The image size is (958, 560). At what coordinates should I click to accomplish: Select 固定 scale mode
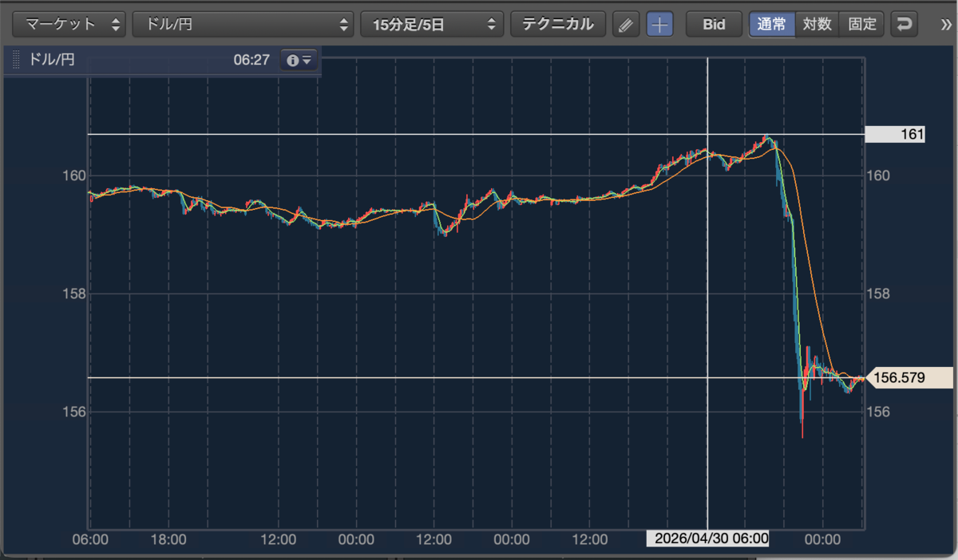click(x=861, y=24)
